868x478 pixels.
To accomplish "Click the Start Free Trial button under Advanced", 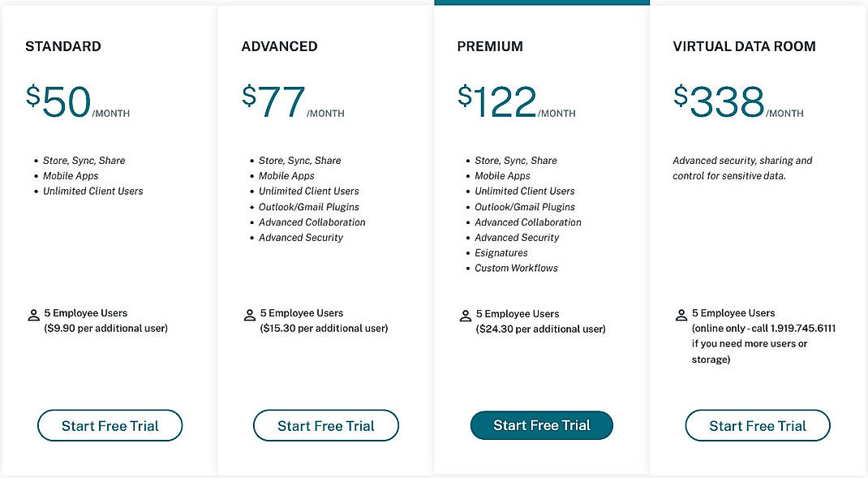I will [x=325, y=425].
